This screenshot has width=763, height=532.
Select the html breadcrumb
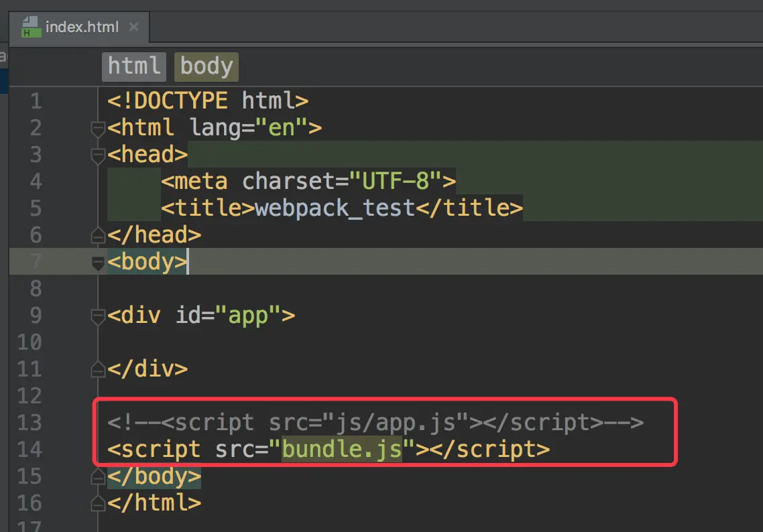tap(134, 66)
